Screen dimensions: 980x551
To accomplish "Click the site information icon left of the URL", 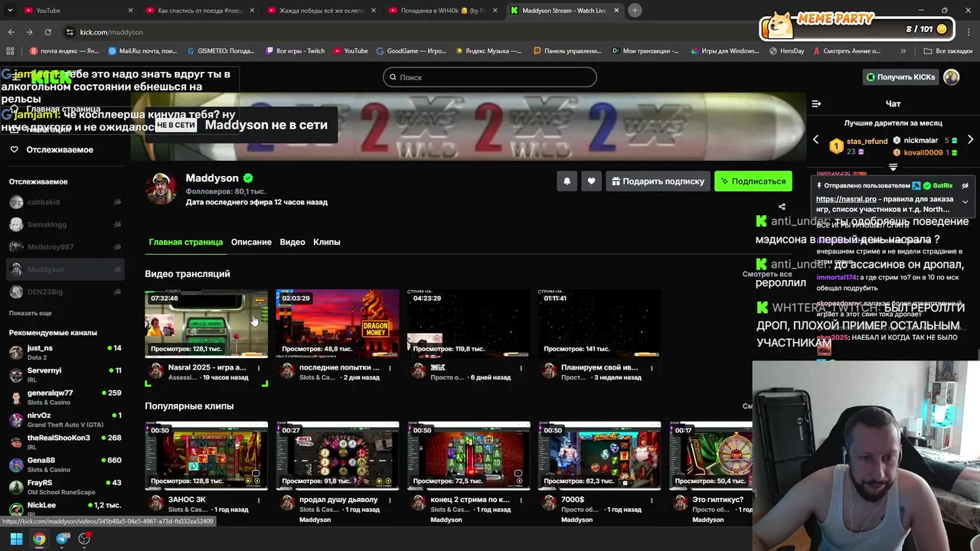I will pyautogui.click(x=70, y=32).
